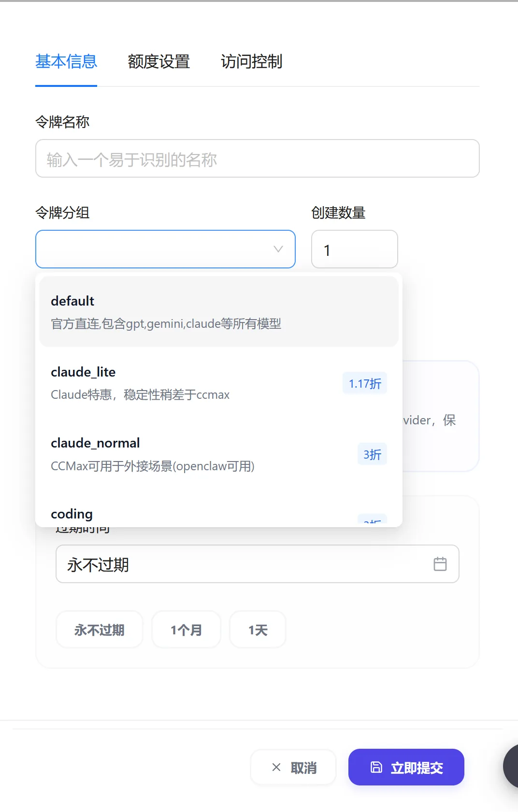The image size is (518, 812).
Task: Click the save icon in 立即提交
Action: (x=376, y=767)
